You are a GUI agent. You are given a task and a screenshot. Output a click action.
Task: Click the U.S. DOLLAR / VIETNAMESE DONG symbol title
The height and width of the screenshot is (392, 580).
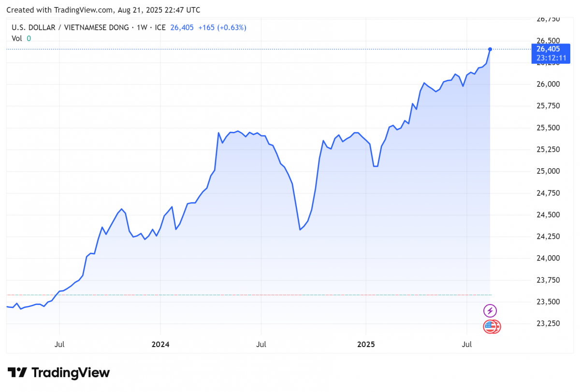70,28
